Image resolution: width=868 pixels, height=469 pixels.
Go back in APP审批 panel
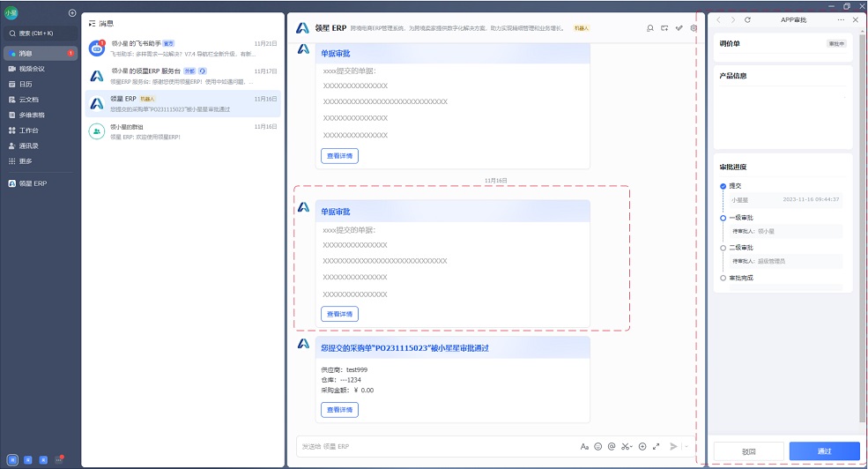coord(718,19)
